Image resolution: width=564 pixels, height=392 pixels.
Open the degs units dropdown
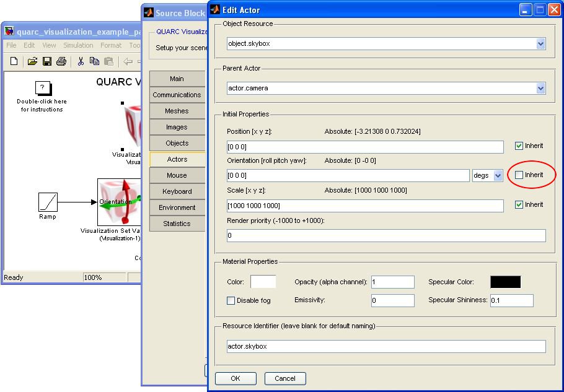tap(498, 176)
